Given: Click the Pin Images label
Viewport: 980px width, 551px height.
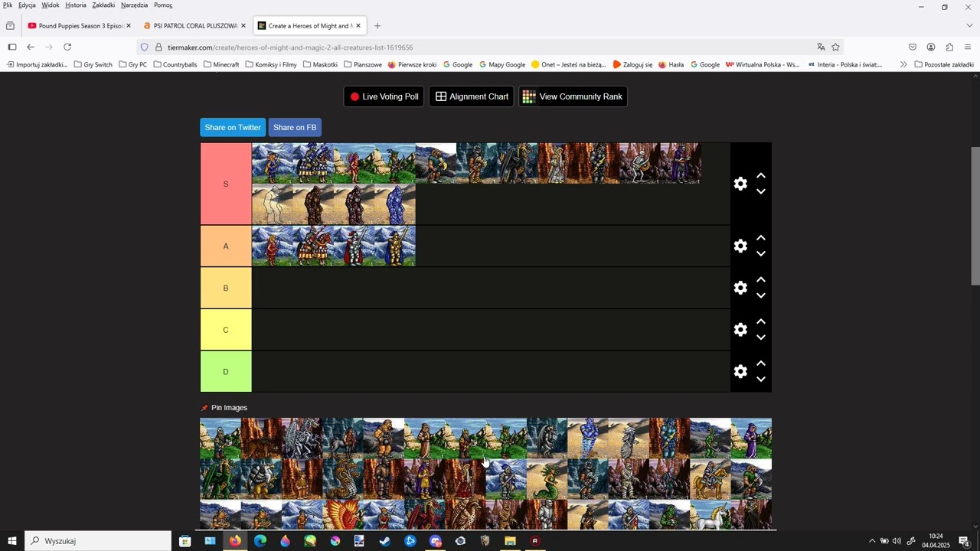Looking at the screenshot, I should pos(229,408).
